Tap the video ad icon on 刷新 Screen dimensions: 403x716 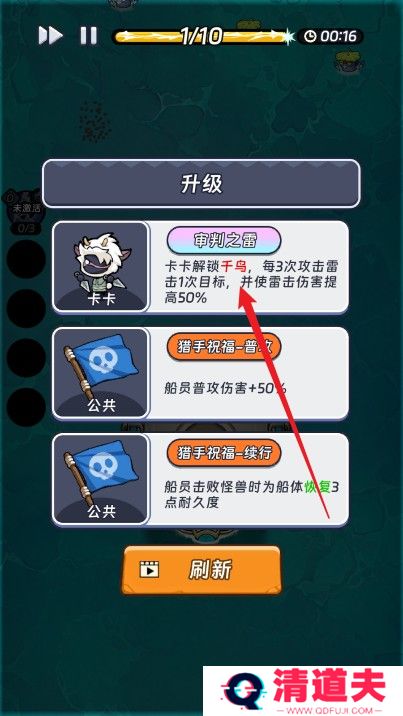point(149,570)
